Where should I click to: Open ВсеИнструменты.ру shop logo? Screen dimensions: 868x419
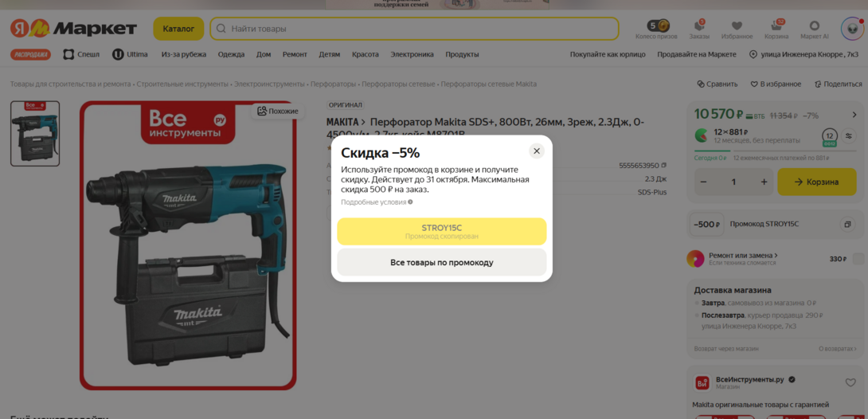point(702,382)
